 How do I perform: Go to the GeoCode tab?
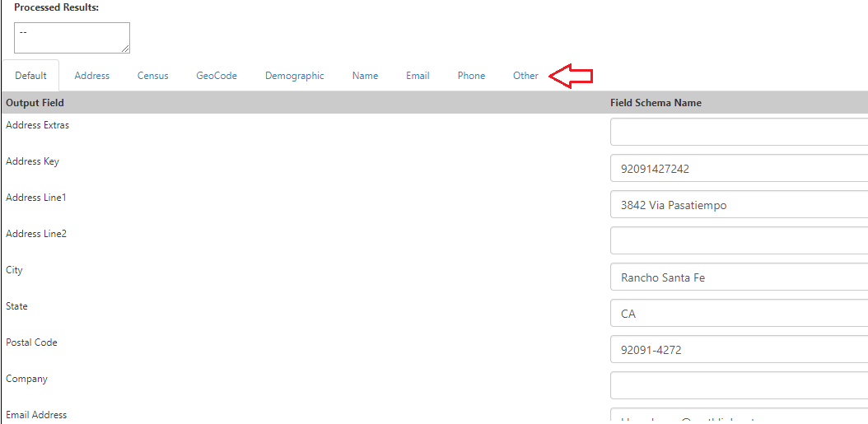point(216,76)
